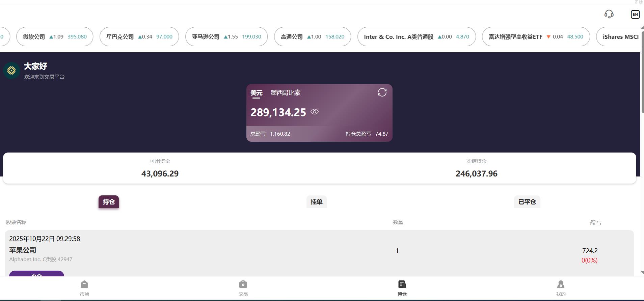644x301 pixels.
Task: Open the 亚马逊公司 ticker chip
Action: pyautogui.click(x=226, y=37)
